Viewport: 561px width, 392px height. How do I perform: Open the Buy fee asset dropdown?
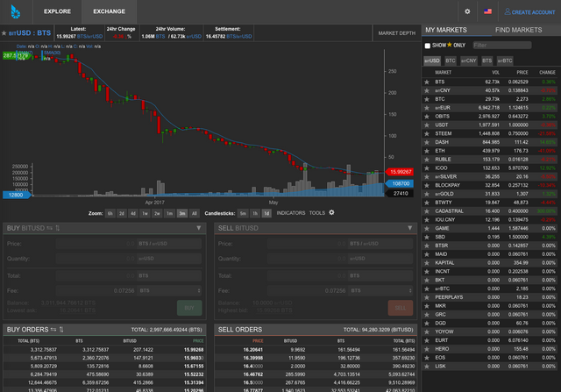click(x=169, y=290)
